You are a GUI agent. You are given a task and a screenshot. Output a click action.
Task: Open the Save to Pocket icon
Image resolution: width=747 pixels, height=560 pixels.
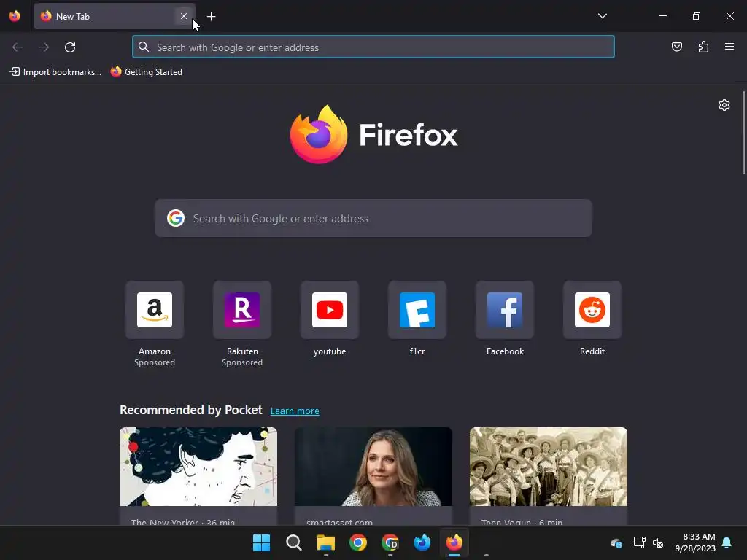point(677,47)
